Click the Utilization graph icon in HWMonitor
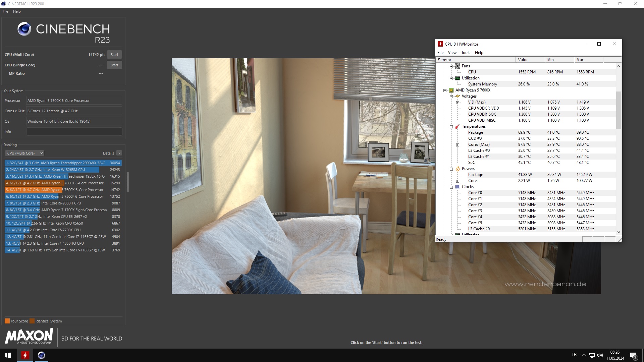 (458, 78)
